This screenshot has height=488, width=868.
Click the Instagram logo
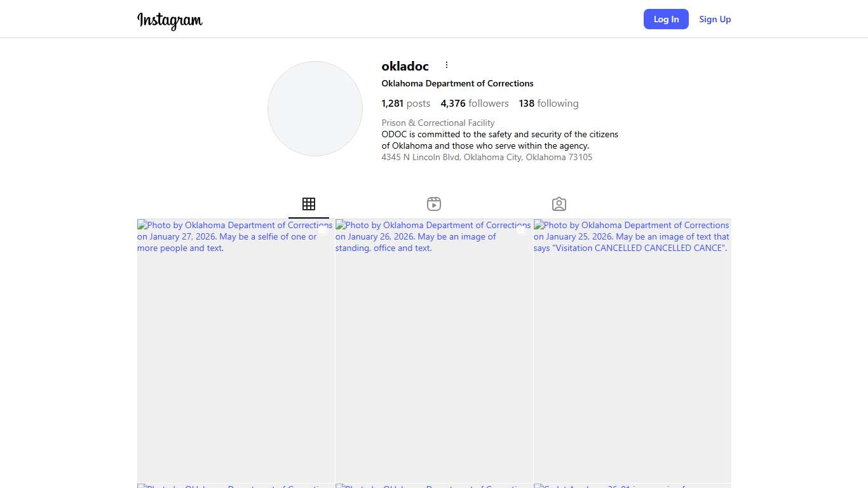[170, 20]
